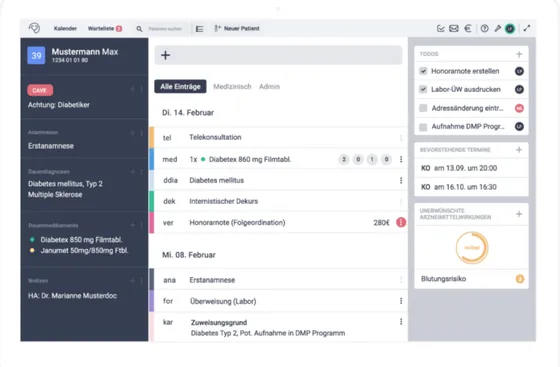This screenshot has width=560, height=367.
Task: Click the list view icon in toolbar
Action: click(x=200, y=29)
